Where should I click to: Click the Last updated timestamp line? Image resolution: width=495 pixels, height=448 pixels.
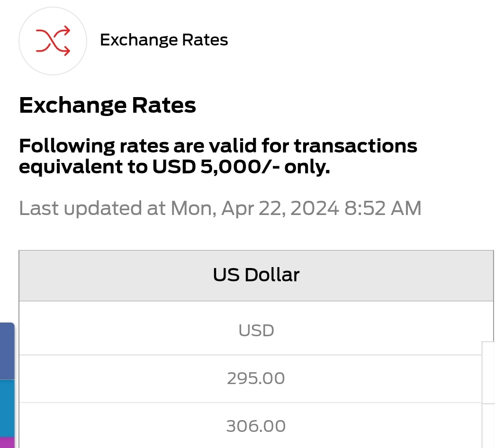tap(220, 208)
